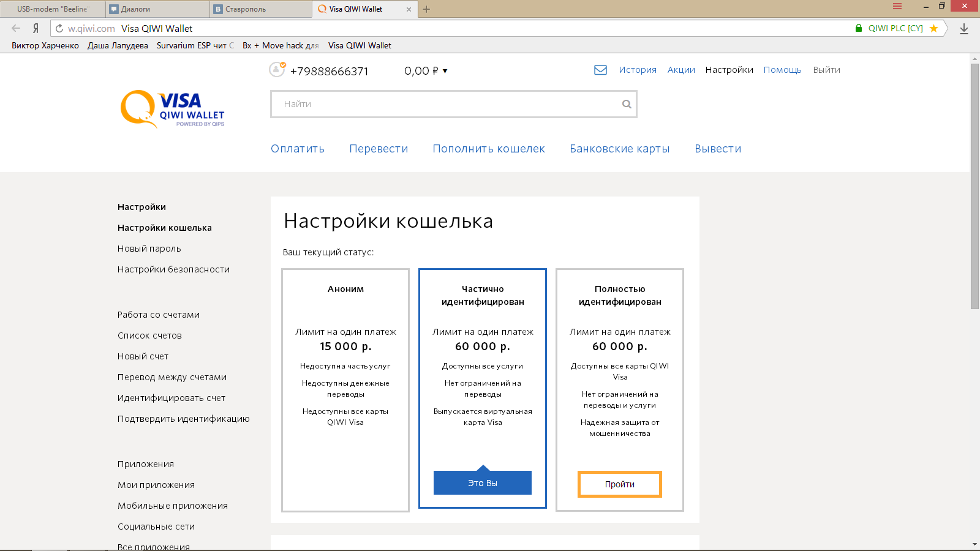Click the bookmark star icon
This screenshot has height=551, width=980.
(933, 28)
